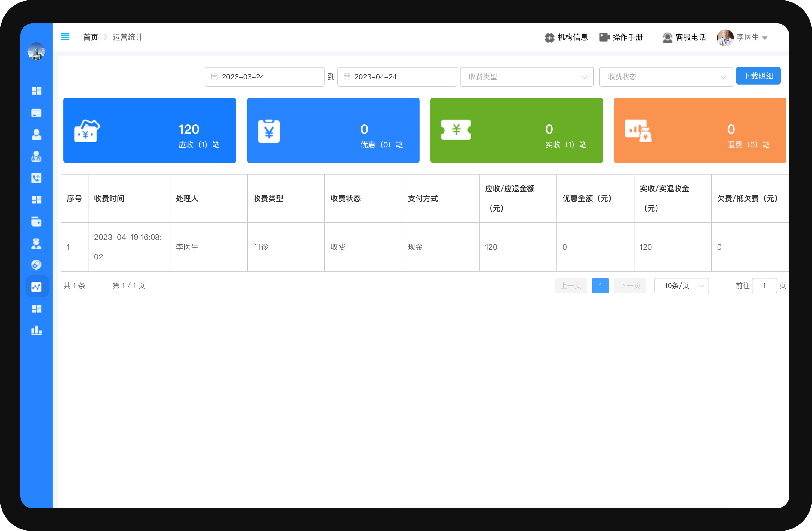Open the bar chart sidebar icon
Image resolution: width=812 pixels, height=531 pixels.
coord(36,330)
